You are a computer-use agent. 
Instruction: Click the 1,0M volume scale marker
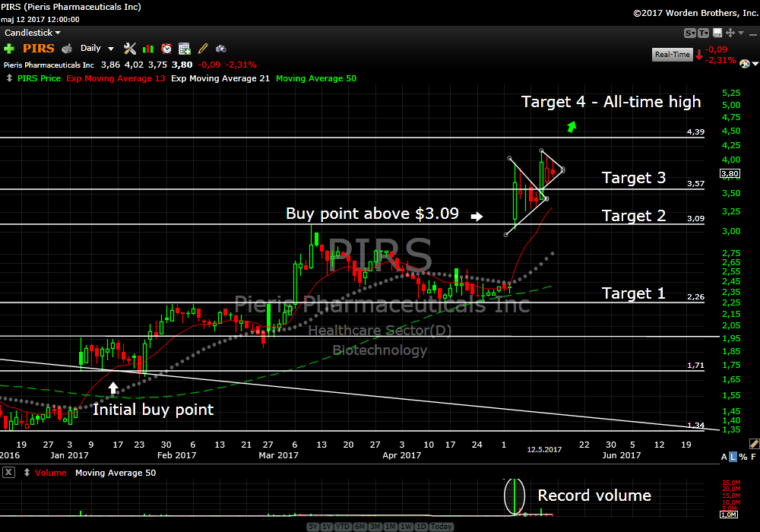pyautogui.click(x=729, y=515)
